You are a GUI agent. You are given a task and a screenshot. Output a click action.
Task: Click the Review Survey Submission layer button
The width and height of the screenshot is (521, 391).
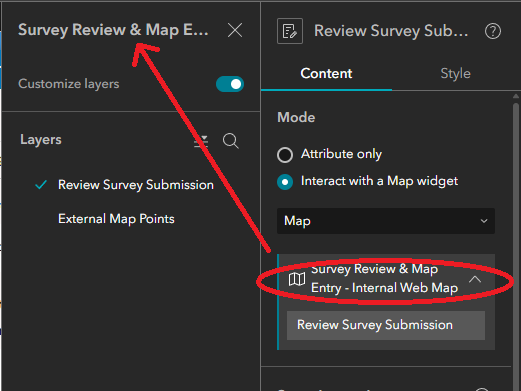pyautogui.click(x=386, y=325)
